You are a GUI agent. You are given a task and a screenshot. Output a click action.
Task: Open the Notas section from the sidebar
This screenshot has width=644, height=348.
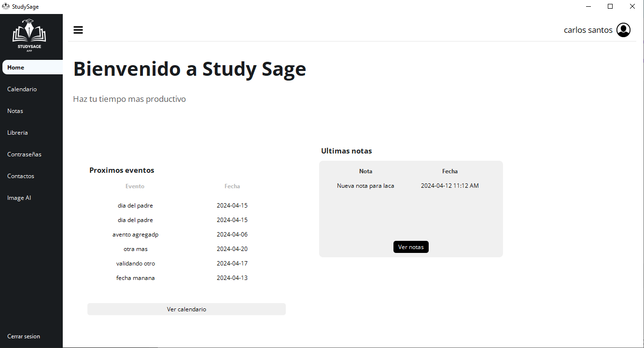[x=15, y=111]
